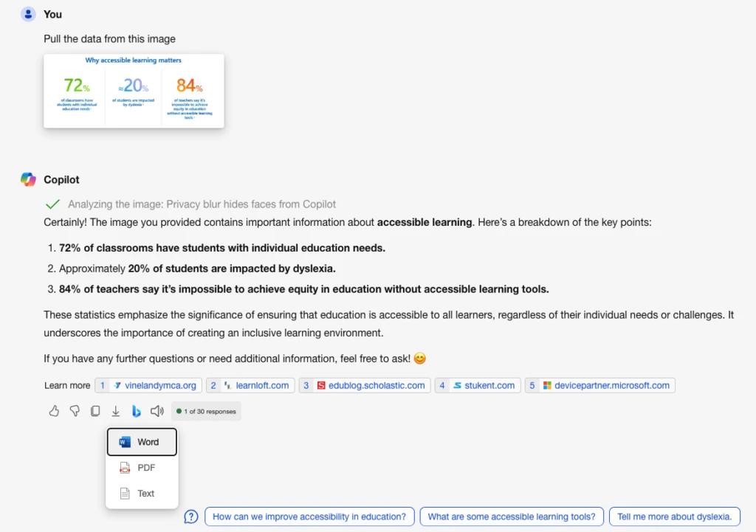This screenshot has width=756, height=532.
Task: Thumbs up Copilot's response
Action: click(54, 411)
